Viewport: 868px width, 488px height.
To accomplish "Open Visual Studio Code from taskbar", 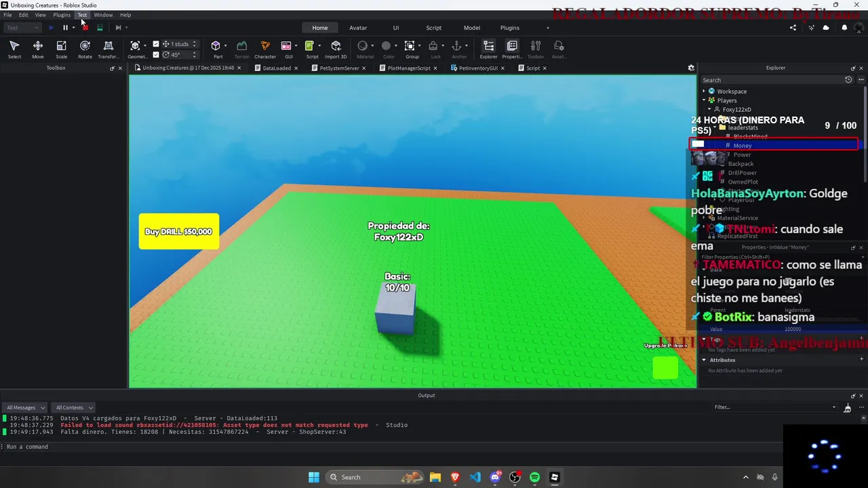I will tap(475, 477).
